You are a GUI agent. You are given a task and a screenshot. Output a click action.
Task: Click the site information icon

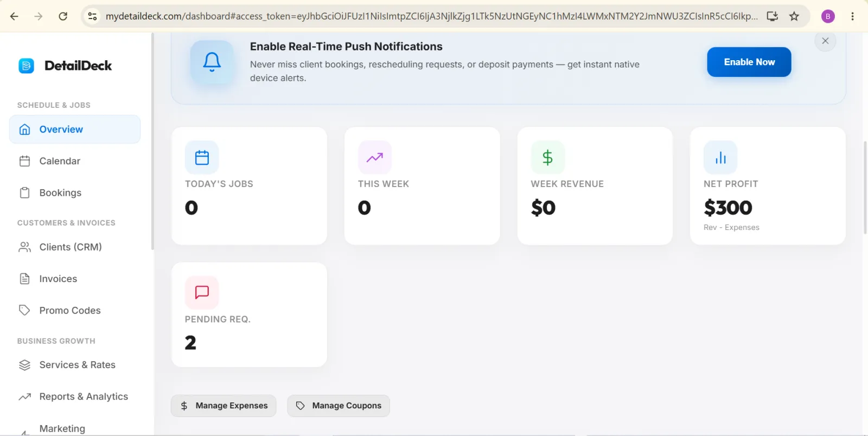[93, 16]
